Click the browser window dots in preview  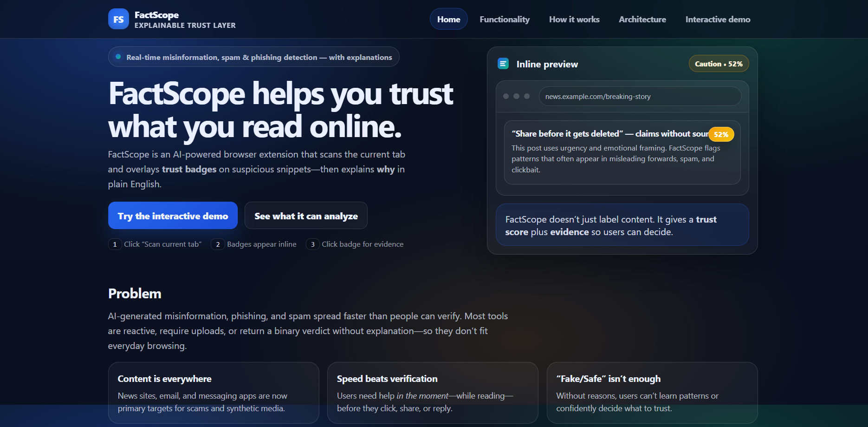coord(516,96)
